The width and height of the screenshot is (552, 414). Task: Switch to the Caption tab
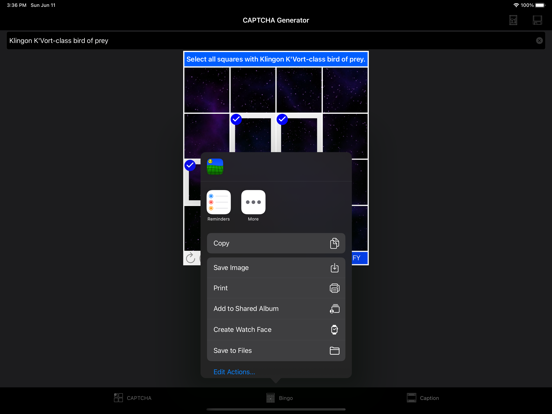click(422, 398)
